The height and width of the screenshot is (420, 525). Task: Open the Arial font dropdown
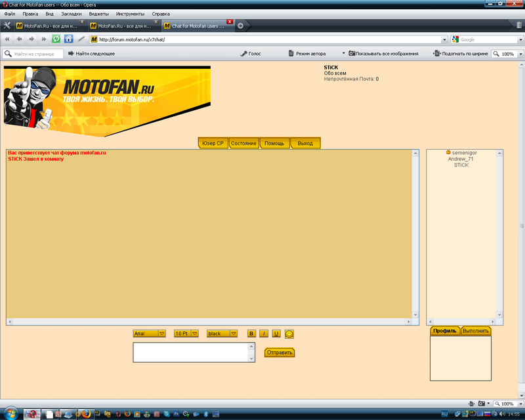click(150, 333)
